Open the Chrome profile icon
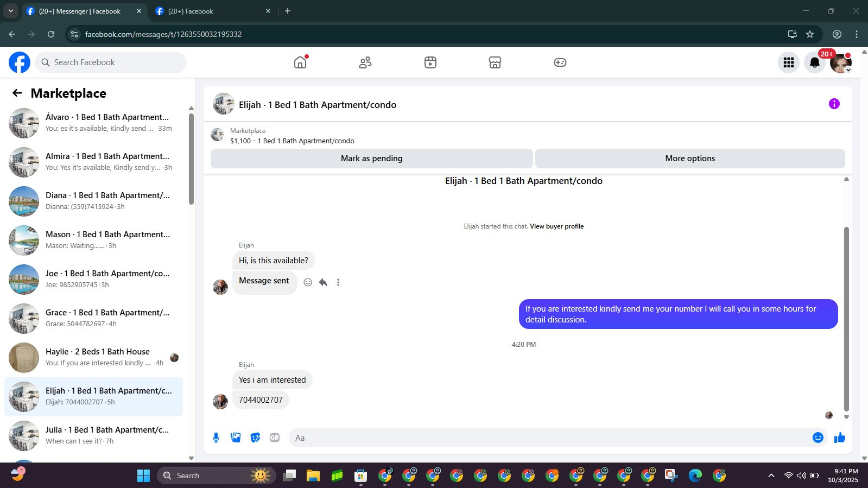868x488 pixels. [x=837, y=34]
